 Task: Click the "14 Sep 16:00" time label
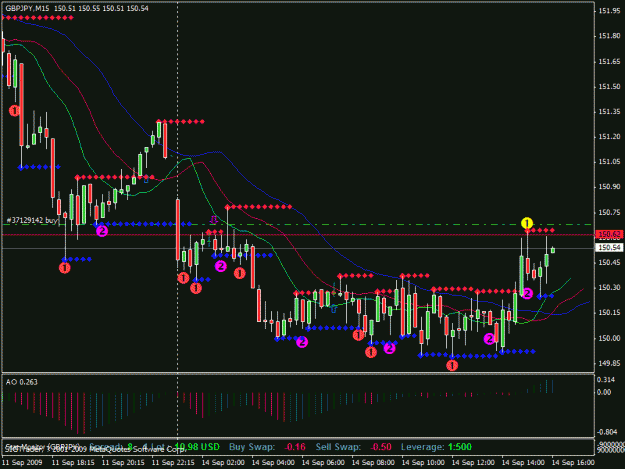pyautogui.click(x=573, y=463)
